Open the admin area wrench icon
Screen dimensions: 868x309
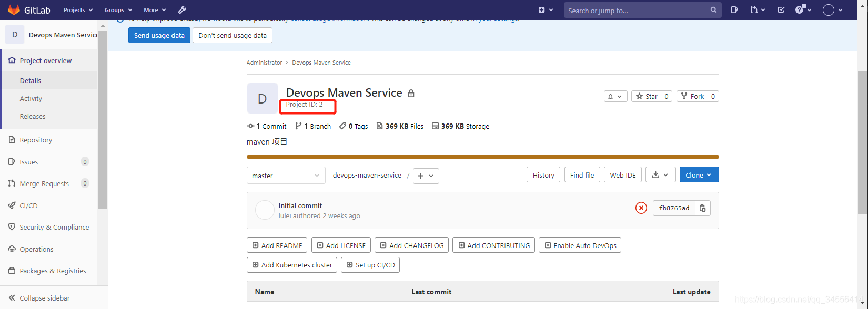tap(182, 10)
